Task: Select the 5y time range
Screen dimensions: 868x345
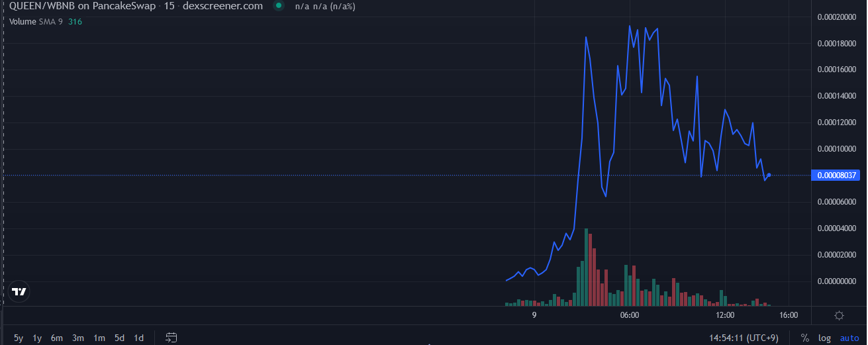Action: [x=19, y=338]
